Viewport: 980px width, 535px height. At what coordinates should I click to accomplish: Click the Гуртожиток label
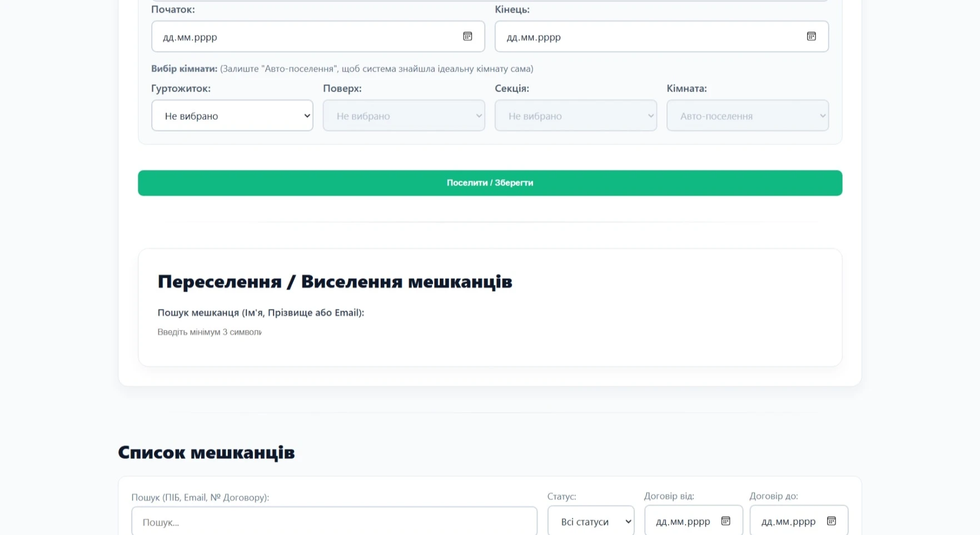(181, 88)
